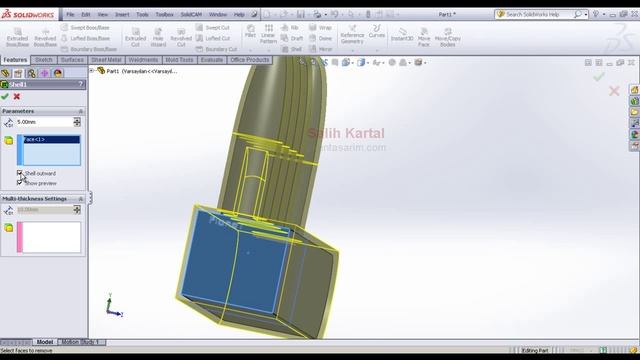Switch to the Motion Study 1 tab

pos(80,342)
